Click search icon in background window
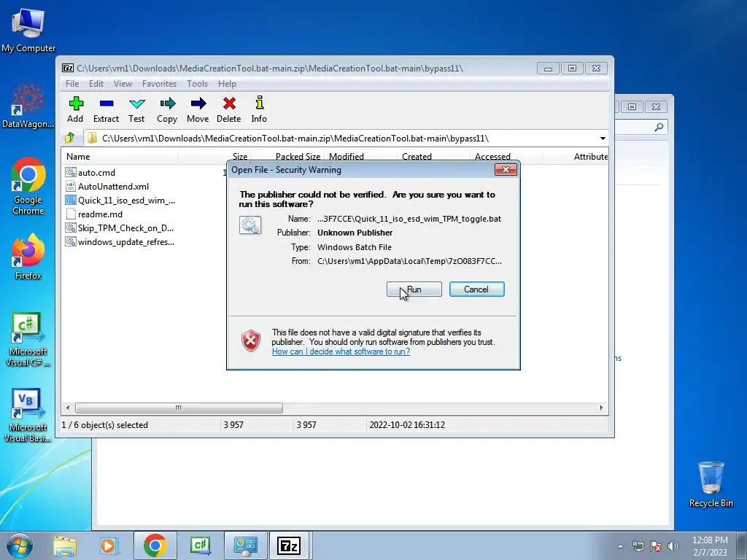 coord(659,127)
